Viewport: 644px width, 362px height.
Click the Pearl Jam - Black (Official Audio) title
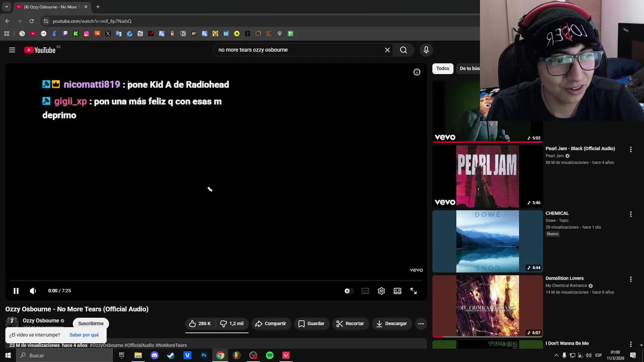pyautogui.click(x=580, y=148)
